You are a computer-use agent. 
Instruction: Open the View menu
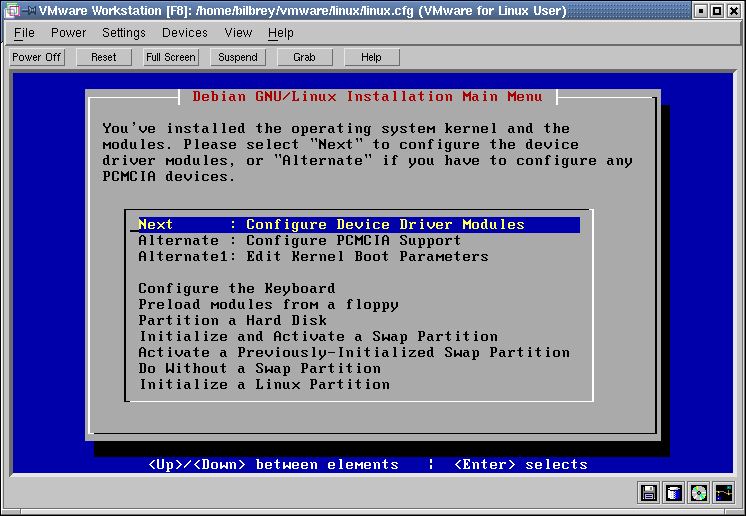coord(238,33)
